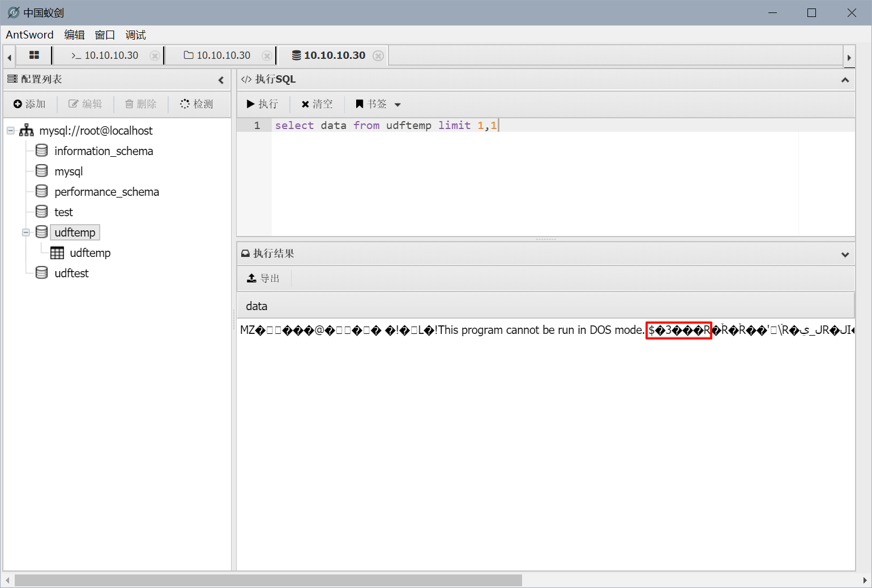This screenshot has width=872, height=588.
Task: Open the 调试 menu
Action: (135, 35)
